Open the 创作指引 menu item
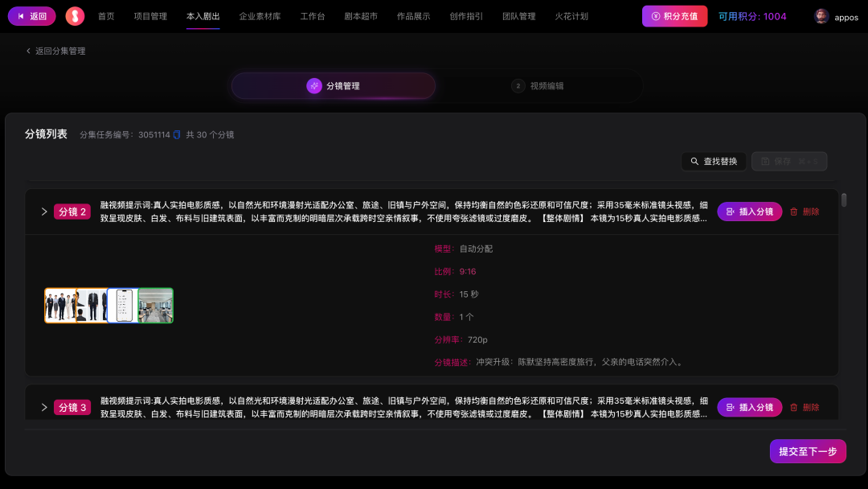The width and height of the screenshot is (868, 489). coord(465,16)
